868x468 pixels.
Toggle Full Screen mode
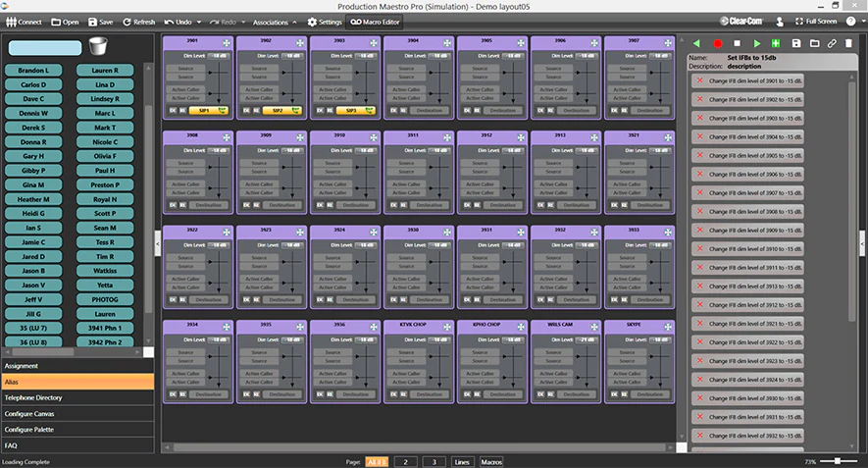(x=816, y=22)
